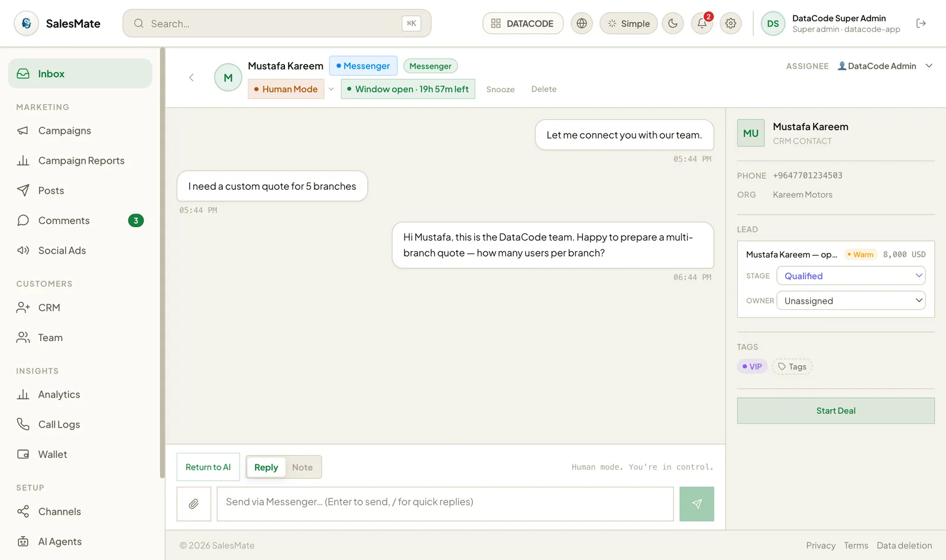The width and height of the screenshot is (946, 560).
Task: Open the Privacy footer link
Action: 821,546
